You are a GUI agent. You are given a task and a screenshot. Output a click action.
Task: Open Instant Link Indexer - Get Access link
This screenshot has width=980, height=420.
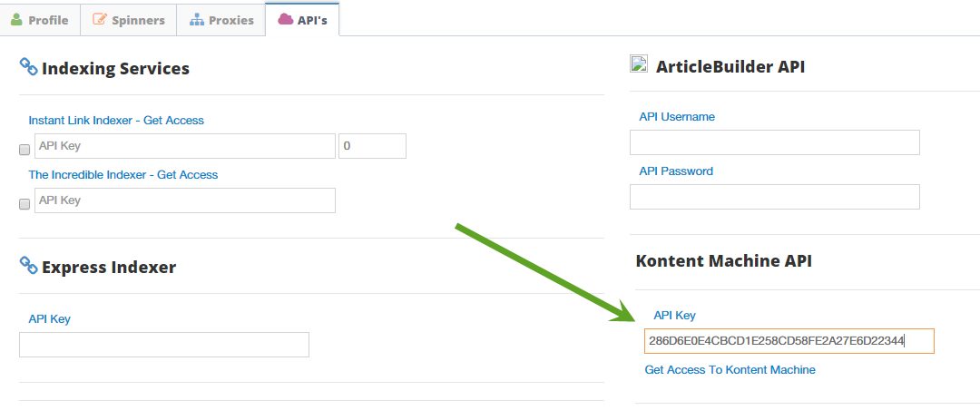116,120
